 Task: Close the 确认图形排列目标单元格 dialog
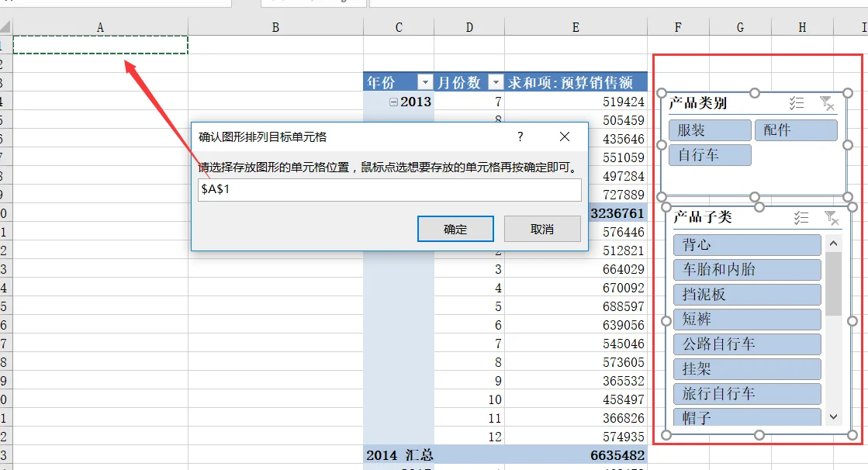pyautogui.click(x=564, y=137)
